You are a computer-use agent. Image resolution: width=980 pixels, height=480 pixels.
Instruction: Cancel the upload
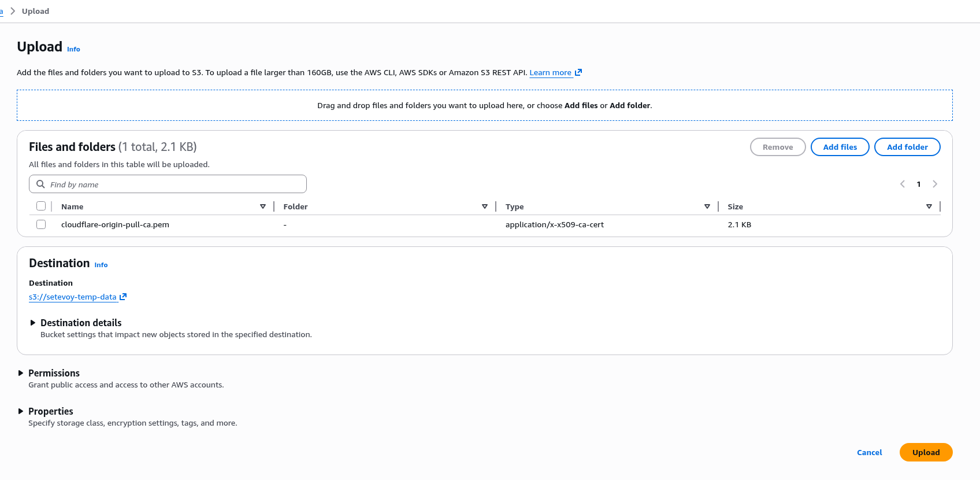(x=869, y=452)
